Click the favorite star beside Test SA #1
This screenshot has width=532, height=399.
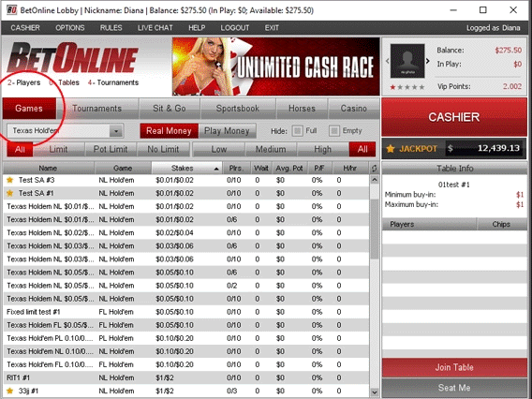coord(10,193)
